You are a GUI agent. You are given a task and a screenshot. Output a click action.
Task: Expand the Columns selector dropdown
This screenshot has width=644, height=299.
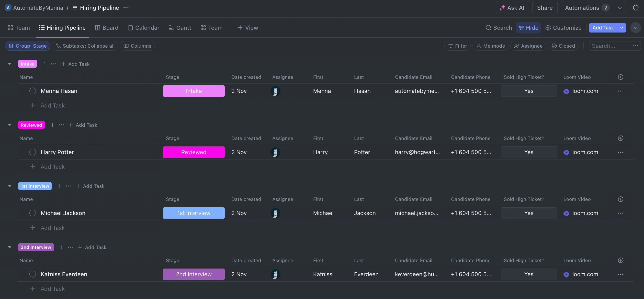(x=137, y=46)
